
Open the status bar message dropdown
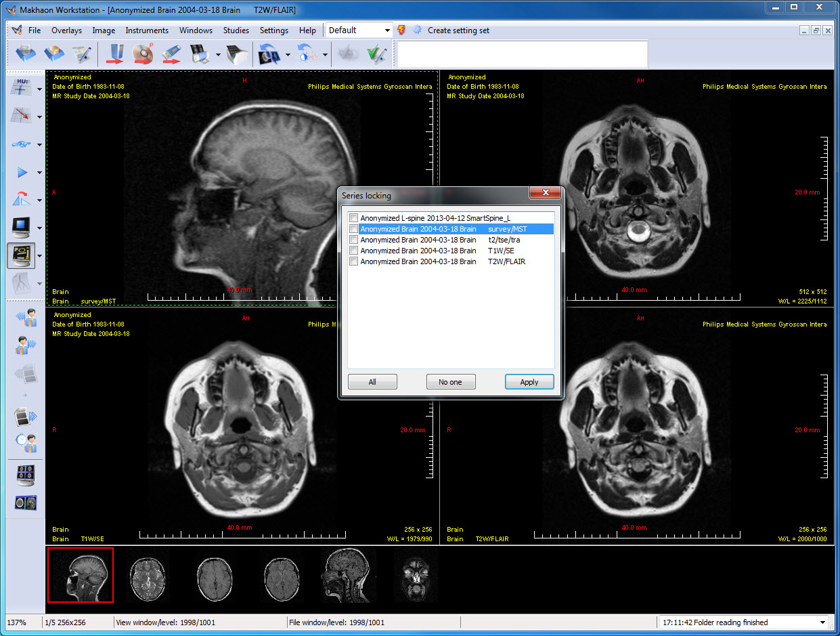823,622
